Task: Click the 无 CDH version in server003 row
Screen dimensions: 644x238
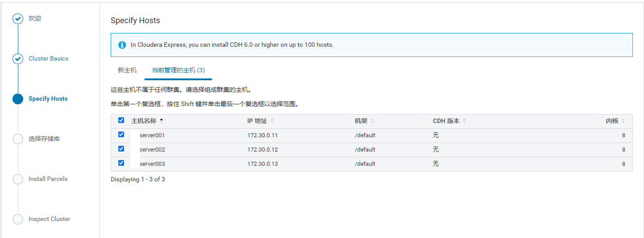Action: point(436,164)
